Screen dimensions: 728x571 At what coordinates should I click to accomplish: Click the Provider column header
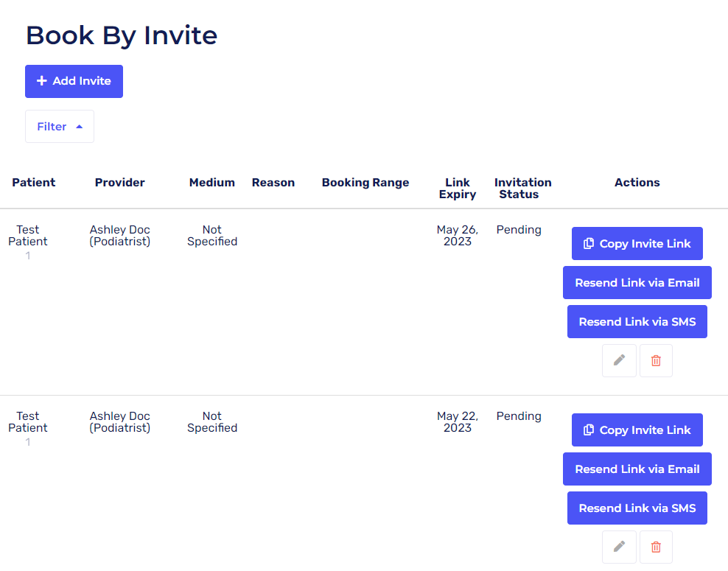(120, 183)
